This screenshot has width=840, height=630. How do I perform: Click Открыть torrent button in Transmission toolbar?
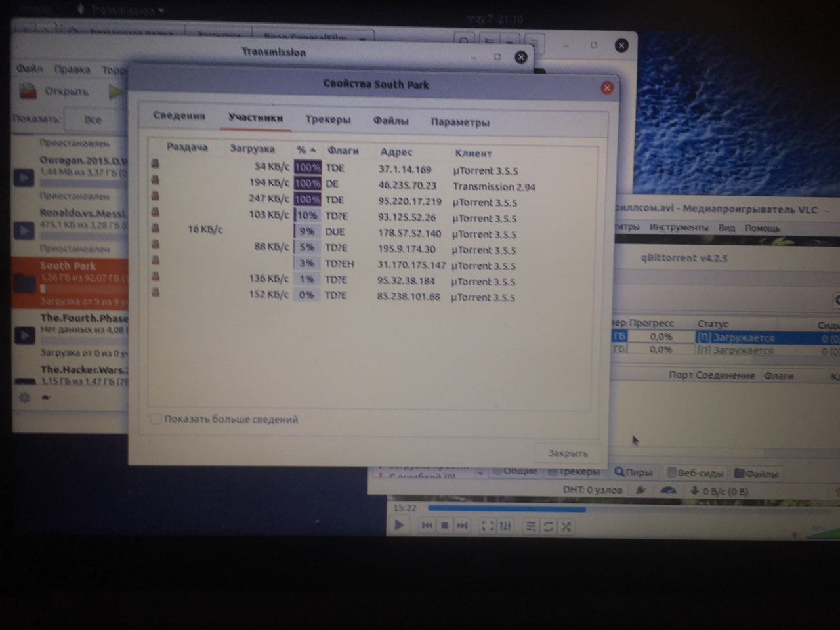pyautogui.click(x=55, y=91)
